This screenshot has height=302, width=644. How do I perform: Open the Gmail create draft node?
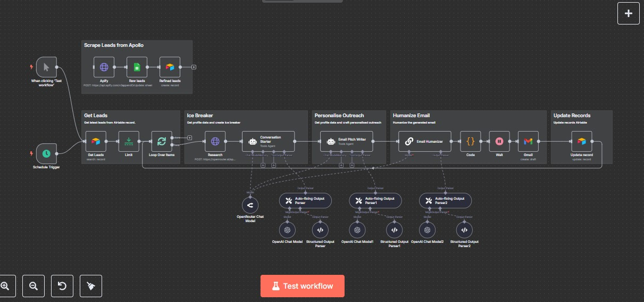(x=528, y=142)
